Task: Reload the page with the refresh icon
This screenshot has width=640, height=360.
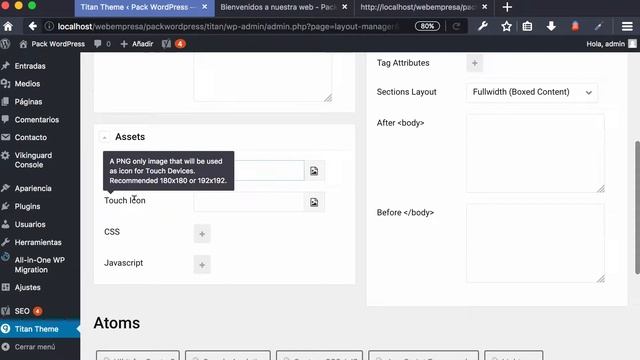Action: pos(456,27)
